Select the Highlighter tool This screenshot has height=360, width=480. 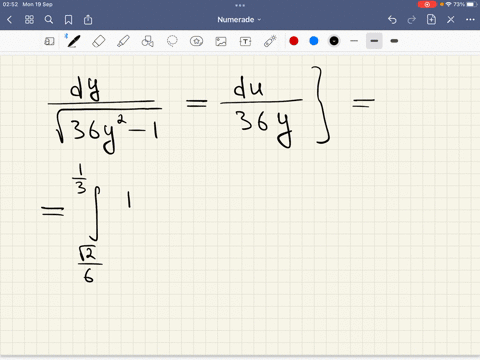pyautogui.click(x=123, y=41)
